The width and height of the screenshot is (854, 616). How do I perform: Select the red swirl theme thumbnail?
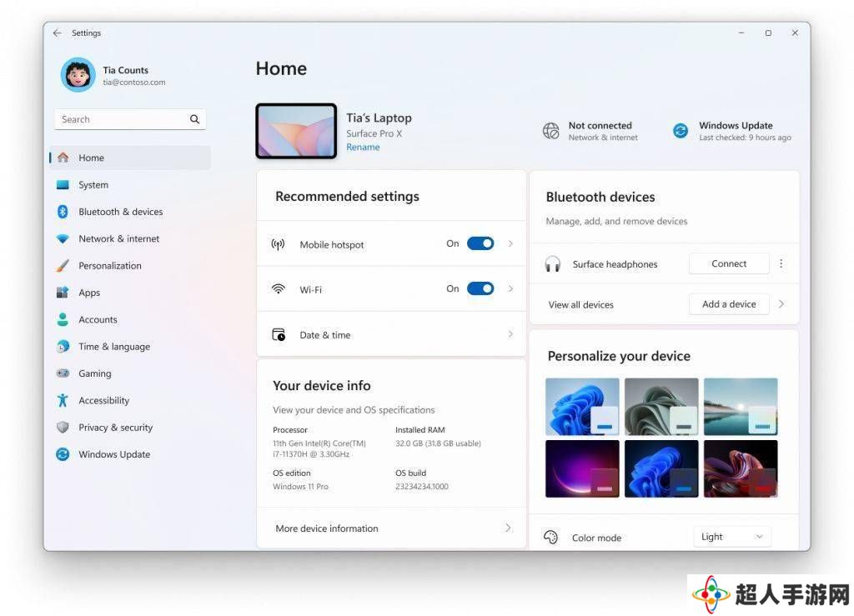click(x=741, y=468)
